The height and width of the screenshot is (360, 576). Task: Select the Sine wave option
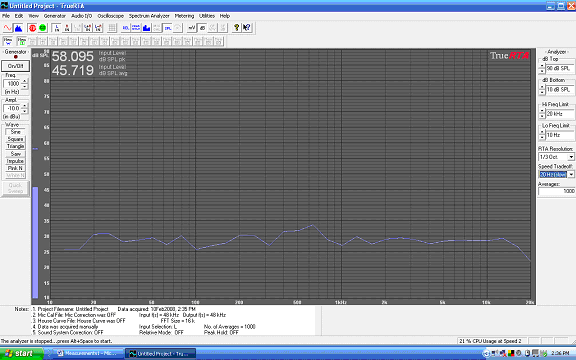(x=15, y=132)
